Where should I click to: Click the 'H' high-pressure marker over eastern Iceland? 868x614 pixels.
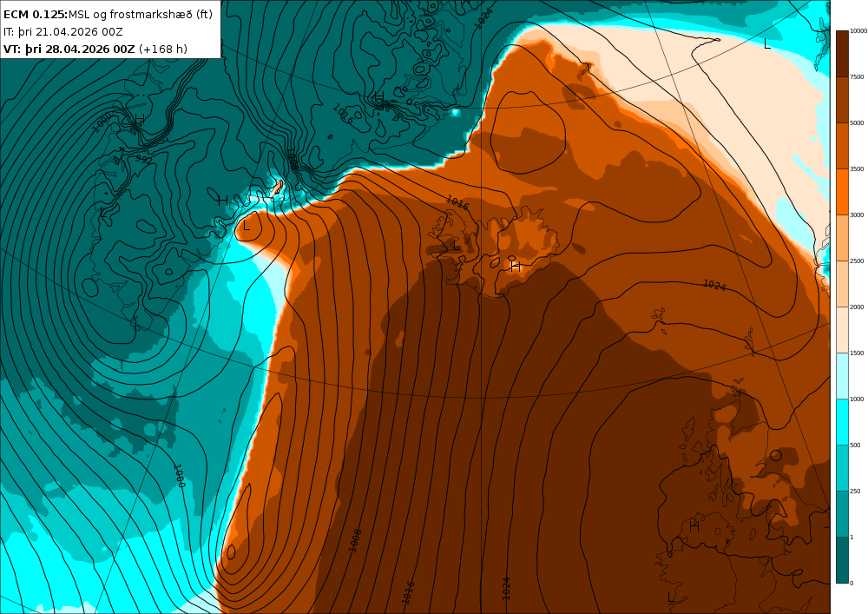coord(516,267)
